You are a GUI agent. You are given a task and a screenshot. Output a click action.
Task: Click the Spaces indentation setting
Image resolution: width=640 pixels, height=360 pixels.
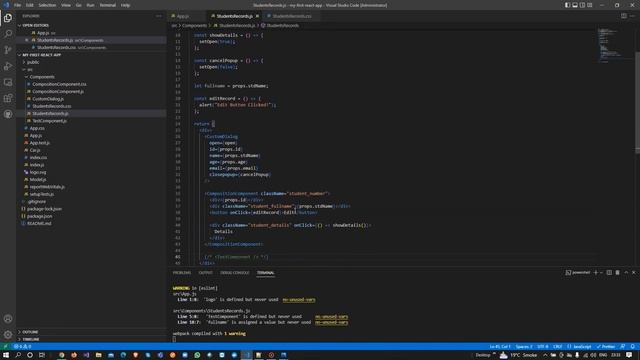524,347
